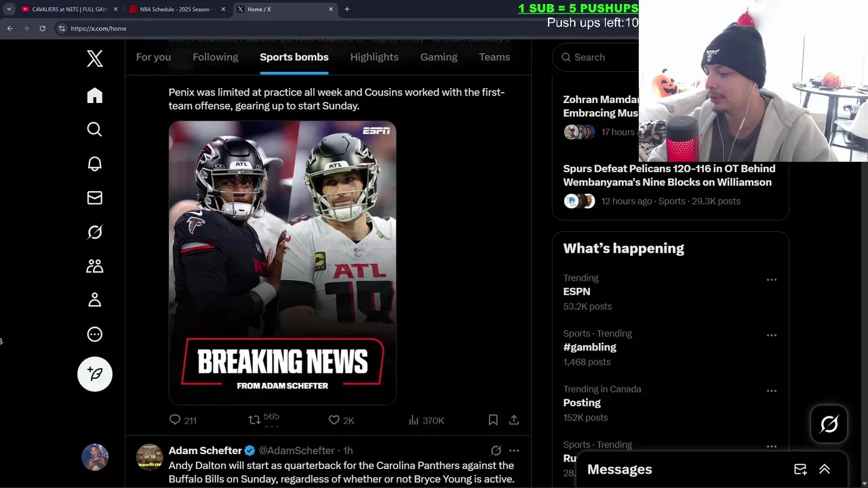The image size is (868, 488).
Task: Switch to Following tab
Action: (x=216, y=57)
